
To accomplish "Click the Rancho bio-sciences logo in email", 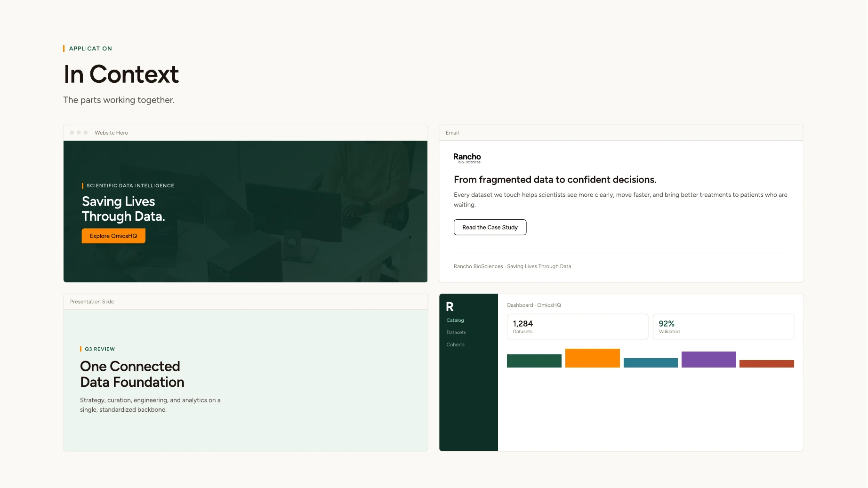I will [x=467, y=158].
